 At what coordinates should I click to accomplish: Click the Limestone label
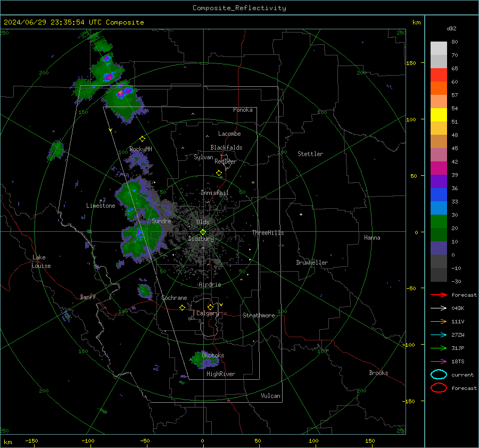point(101,206)
